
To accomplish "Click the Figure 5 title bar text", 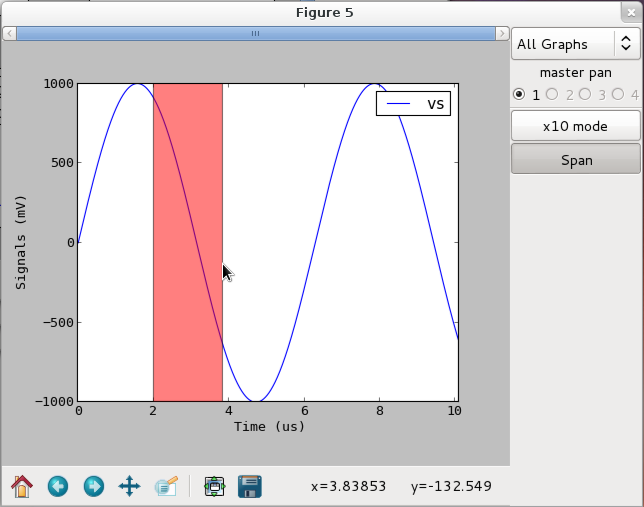I will click(324, 13).
